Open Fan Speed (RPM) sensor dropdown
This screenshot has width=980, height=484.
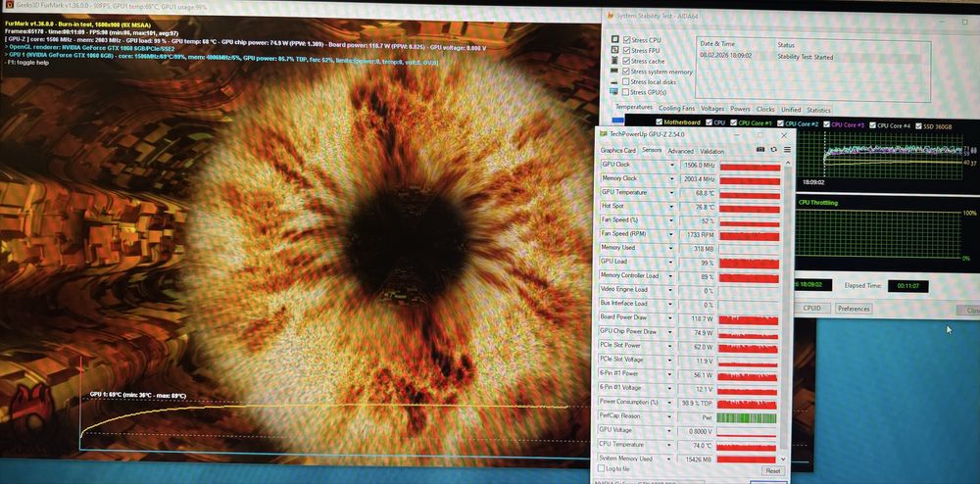coord(672,234)
